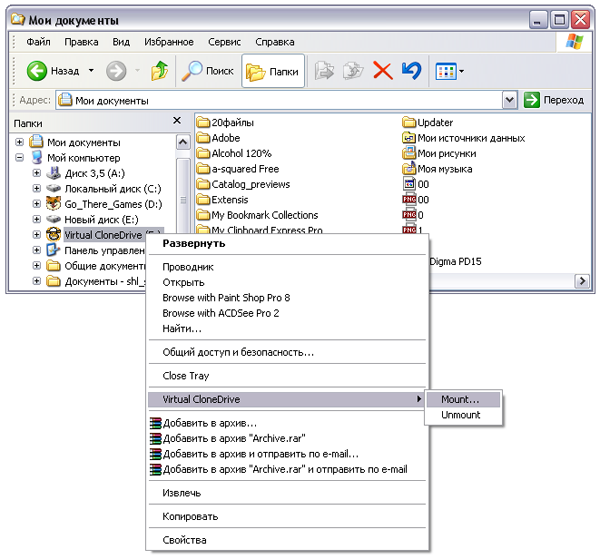This screenshot has width=600, height=559.
Task: Expand the Локальный диск (C:) node
Action: [x=36, y=188]
